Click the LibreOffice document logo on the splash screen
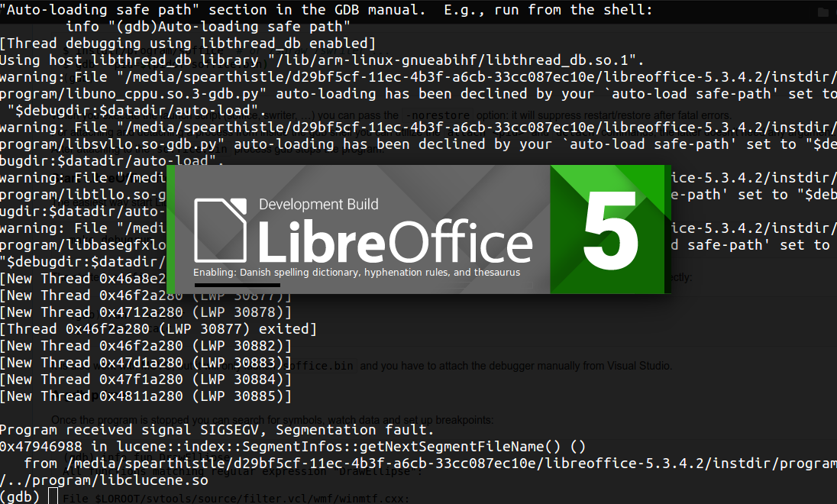 (221, 230)
